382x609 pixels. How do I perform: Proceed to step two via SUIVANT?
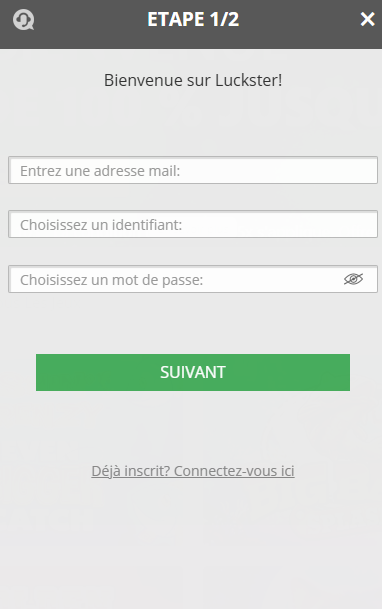click(193, 372)
